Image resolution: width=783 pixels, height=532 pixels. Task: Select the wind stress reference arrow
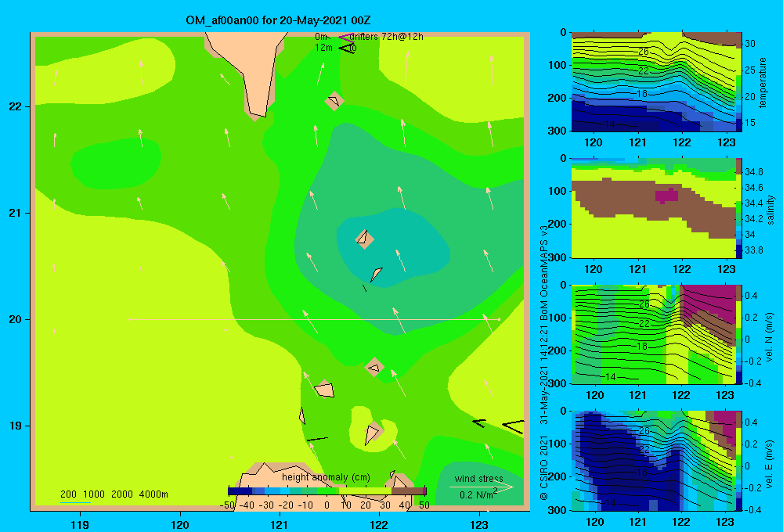(x=481, y=487)
